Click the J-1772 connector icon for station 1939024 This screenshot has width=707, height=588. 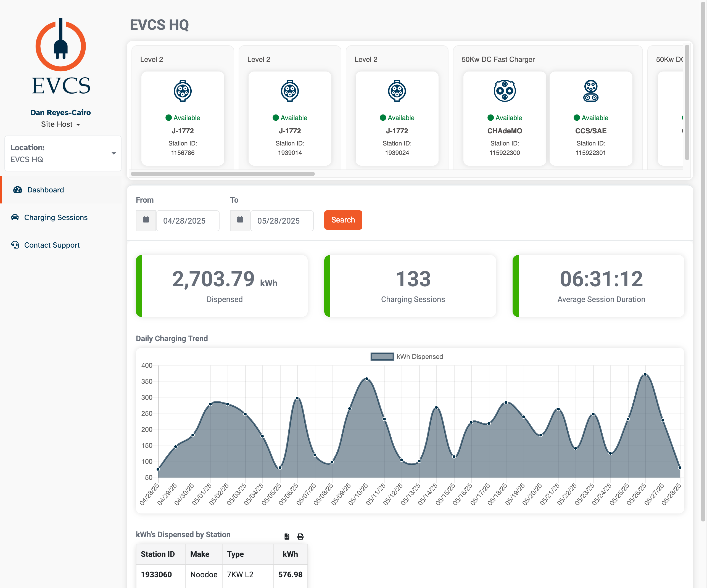397,91
